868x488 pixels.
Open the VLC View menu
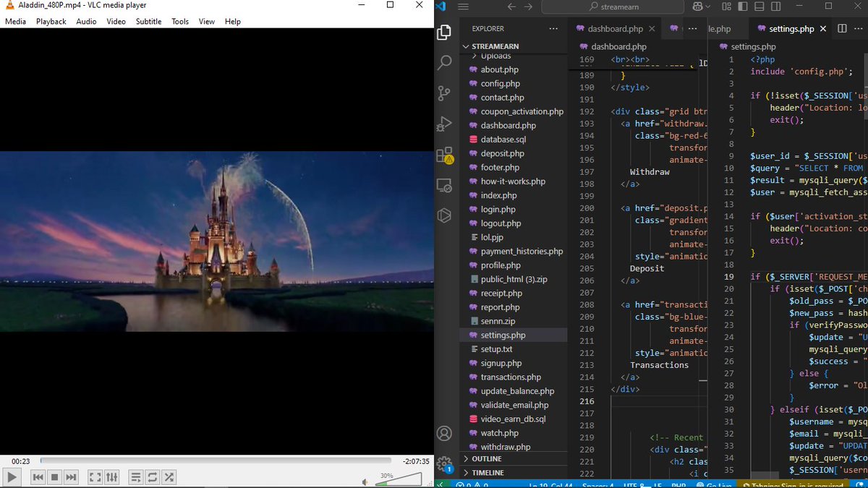coord(207,22)
